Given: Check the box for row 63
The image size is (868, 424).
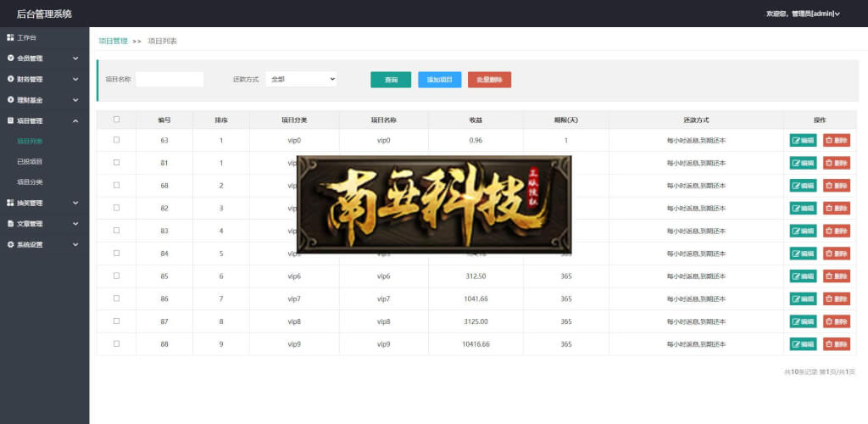Looking at the screenshot, I should (116, 140).
